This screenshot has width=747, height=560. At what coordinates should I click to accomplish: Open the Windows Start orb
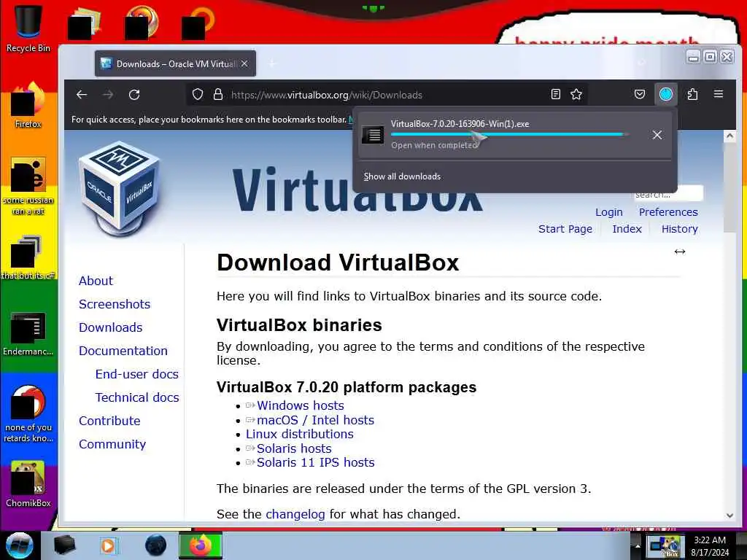[20, 545]
